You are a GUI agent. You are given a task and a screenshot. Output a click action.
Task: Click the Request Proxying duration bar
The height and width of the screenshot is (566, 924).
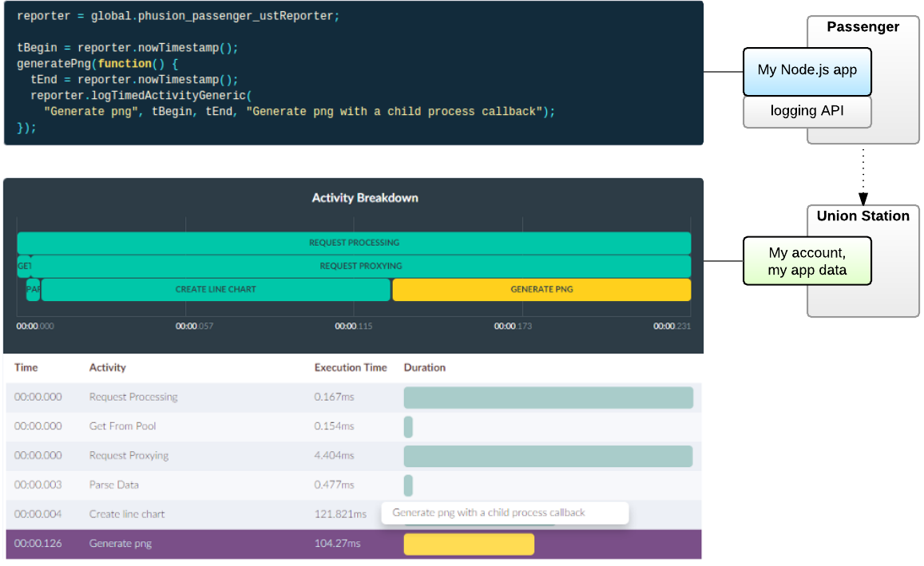coord(548,457)
